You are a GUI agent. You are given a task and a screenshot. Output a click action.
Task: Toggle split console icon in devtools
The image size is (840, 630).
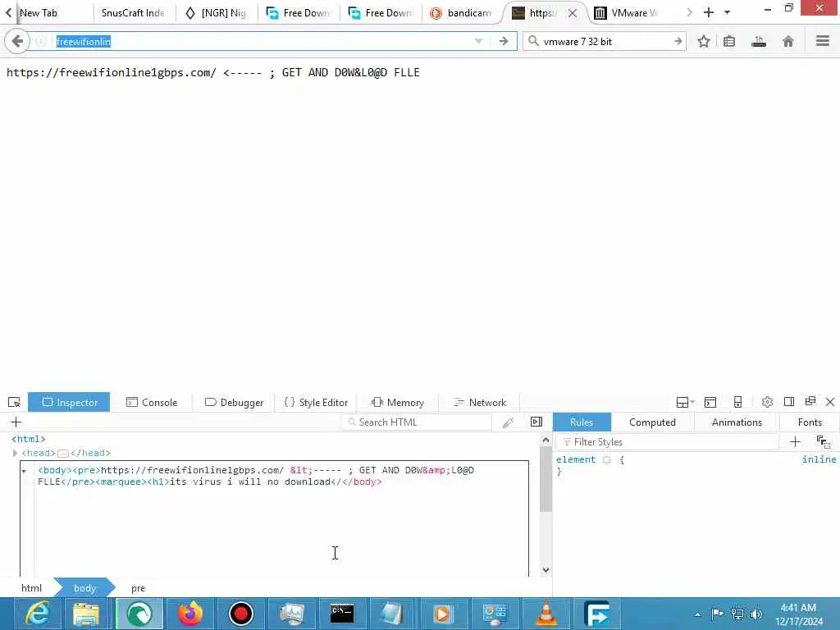coord(710,402)
